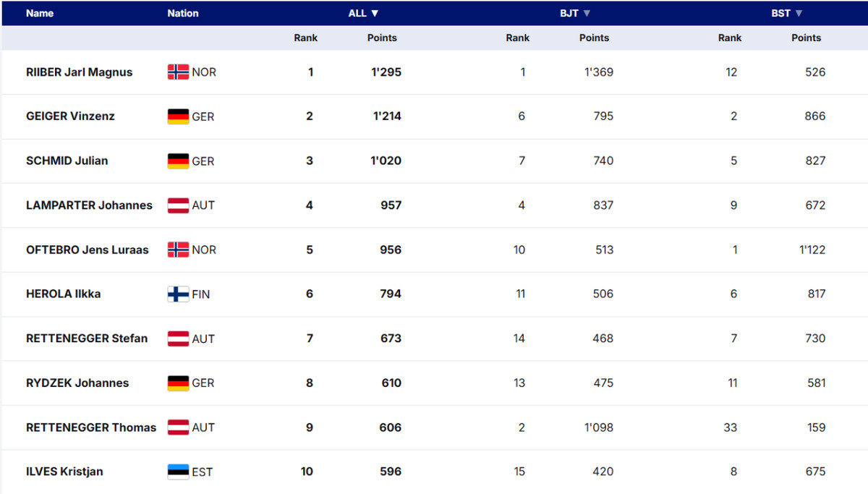Open RIIBER Jarl Magnus athlete profile

pos(79,72)
